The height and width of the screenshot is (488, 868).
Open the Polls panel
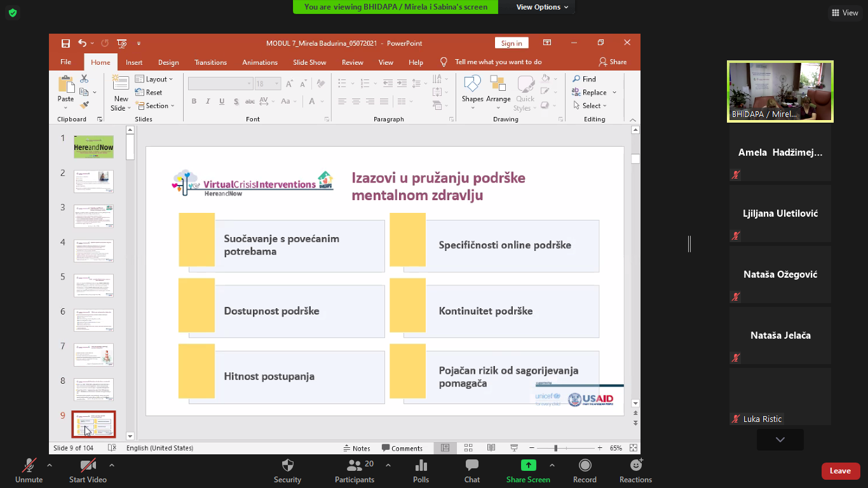pyautogui.click(x=421, y=466)
